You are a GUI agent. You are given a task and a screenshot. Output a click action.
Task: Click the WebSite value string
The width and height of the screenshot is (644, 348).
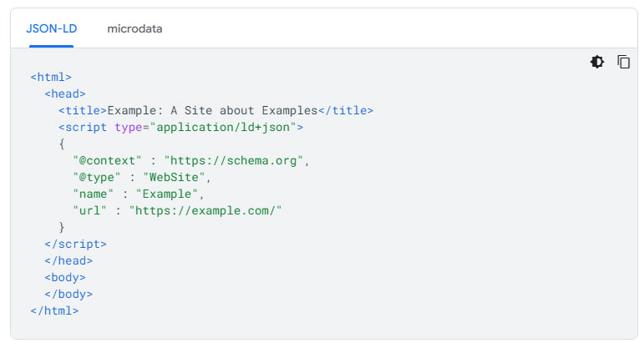(174, 177)
